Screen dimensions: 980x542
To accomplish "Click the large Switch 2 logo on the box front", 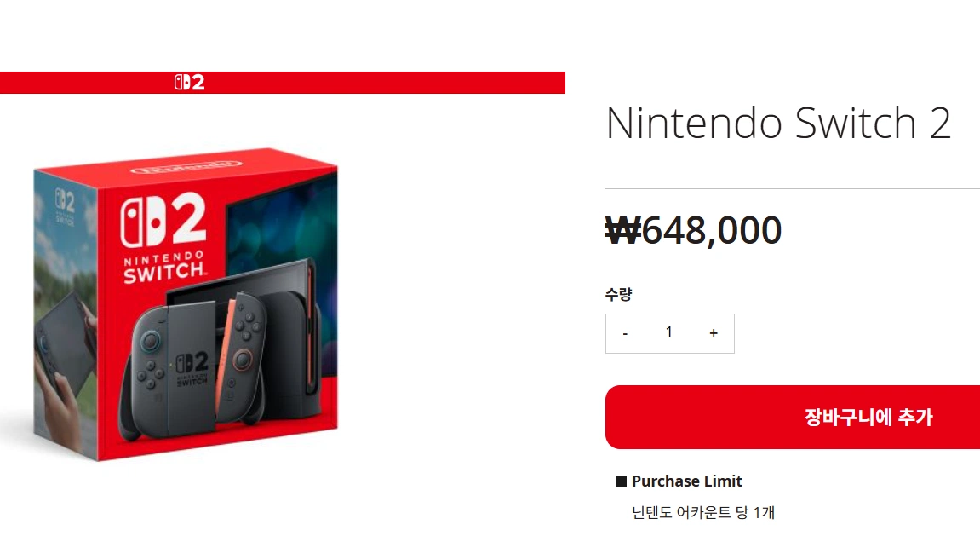I will [163, 223].
